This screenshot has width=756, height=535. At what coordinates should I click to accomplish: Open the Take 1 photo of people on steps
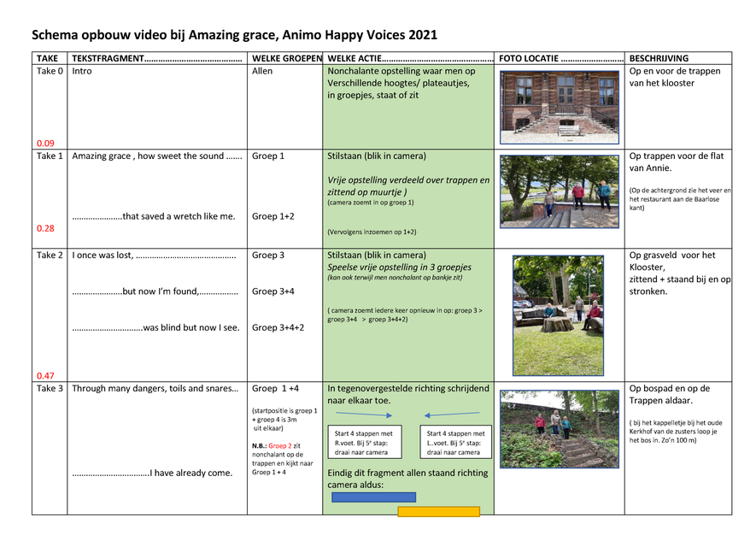click(x=560, y=191)
